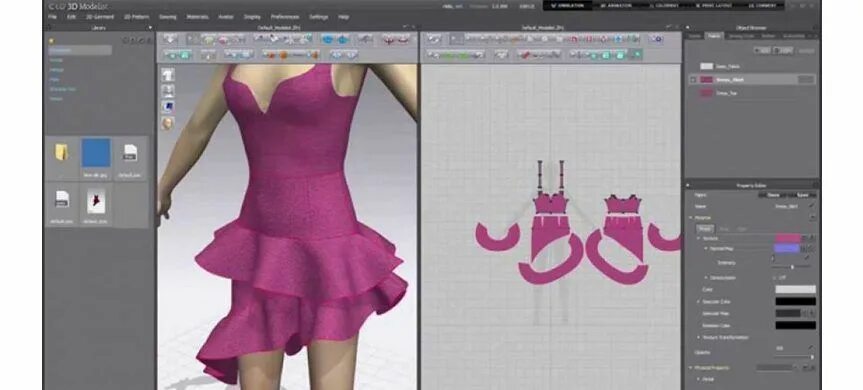
Task: Open the Fabric tab in Object Browser
Action: click(x=714, y=36)
